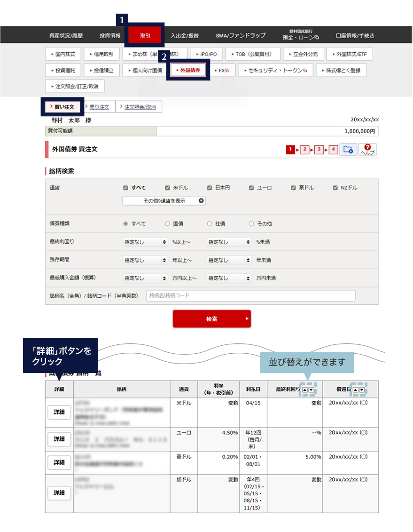Open 残存期間 minimum (年以上) dropdown
The image size is (413, 532).
[x=145, y=260]
